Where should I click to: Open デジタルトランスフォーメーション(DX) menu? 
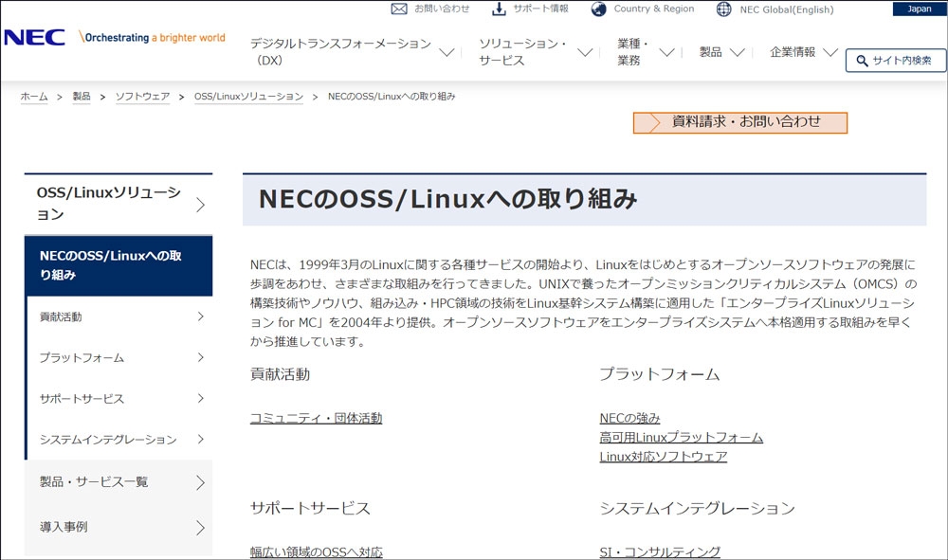340,52
